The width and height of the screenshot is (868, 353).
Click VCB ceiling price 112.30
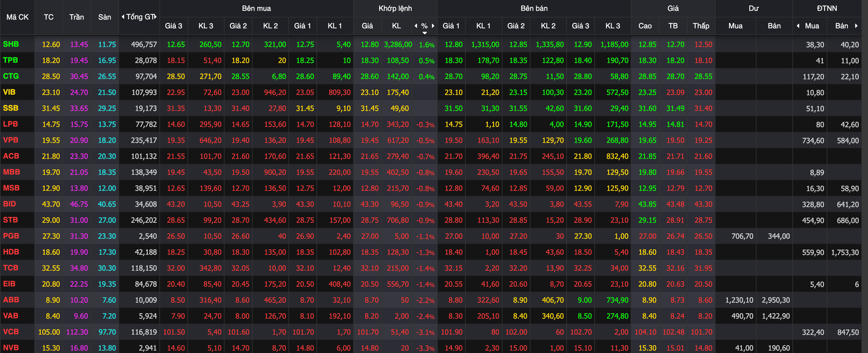pyautogui.click(x=77, y=332)
